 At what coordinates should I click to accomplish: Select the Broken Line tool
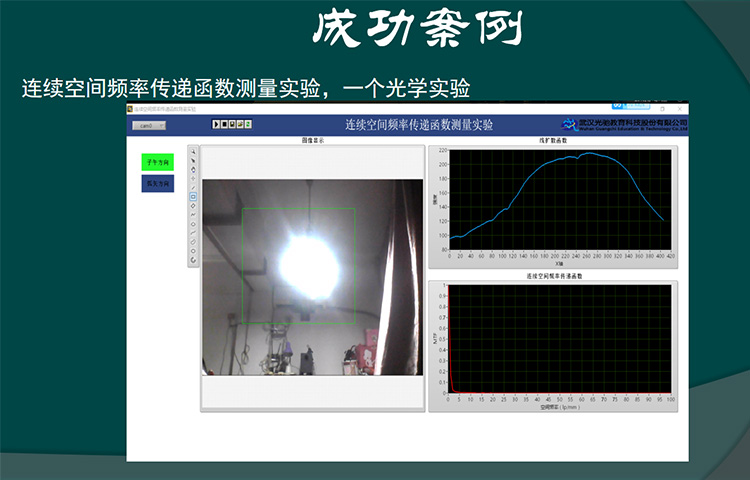tap(193, 215)
